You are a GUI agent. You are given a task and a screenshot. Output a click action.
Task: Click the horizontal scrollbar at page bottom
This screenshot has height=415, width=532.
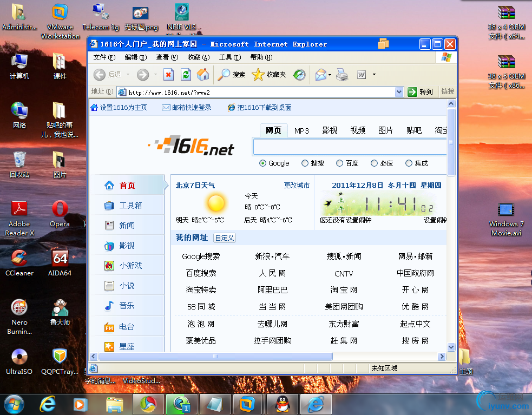tap(215, 357)
